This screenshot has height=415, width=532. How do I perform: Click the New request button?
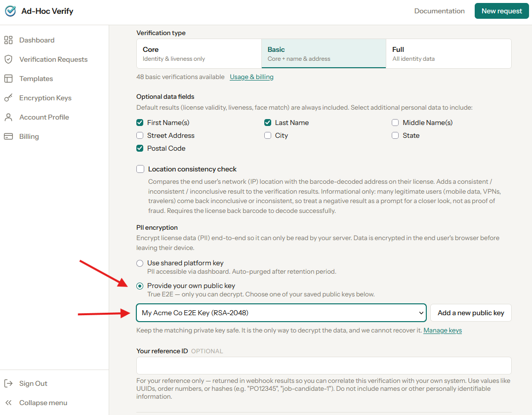(501, 11)
